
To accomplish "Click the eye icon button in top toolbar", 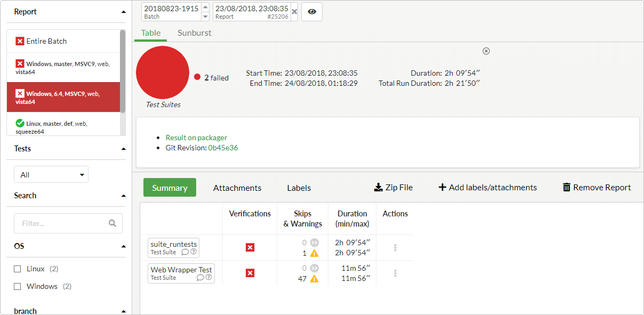I will (312, 12).
